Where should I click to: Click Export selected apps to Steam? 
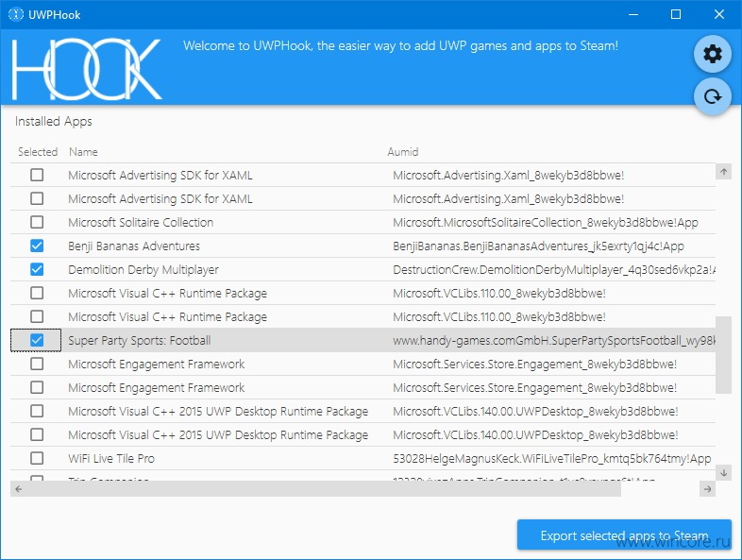point(624,535)
